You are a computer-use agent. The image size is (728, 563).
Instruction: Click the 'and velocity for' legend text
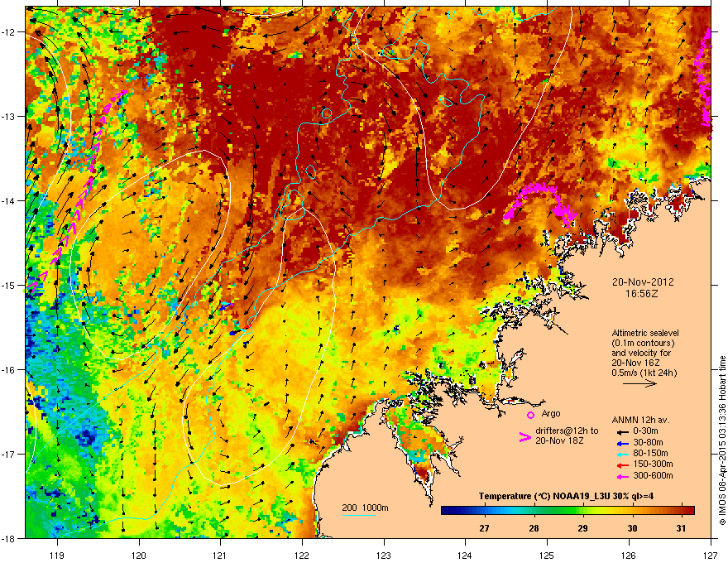640,353
